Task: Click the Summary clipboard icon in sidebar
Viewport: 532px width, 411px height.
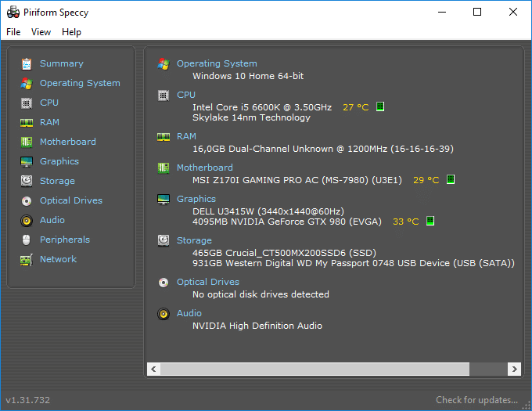Action: pyautogui.click(x=27, y=64)
